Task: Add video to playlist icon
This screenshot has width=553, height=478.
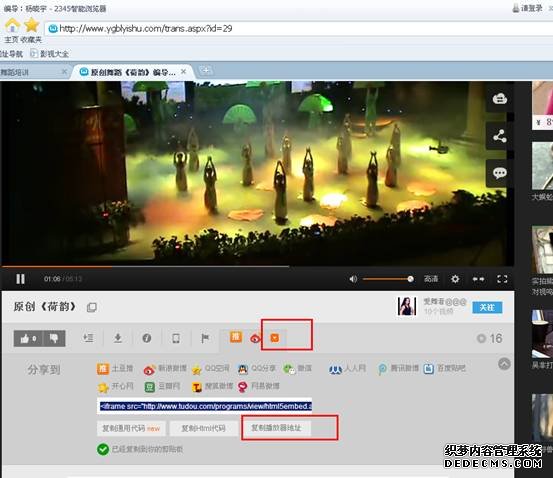Action: pos(88,338)
